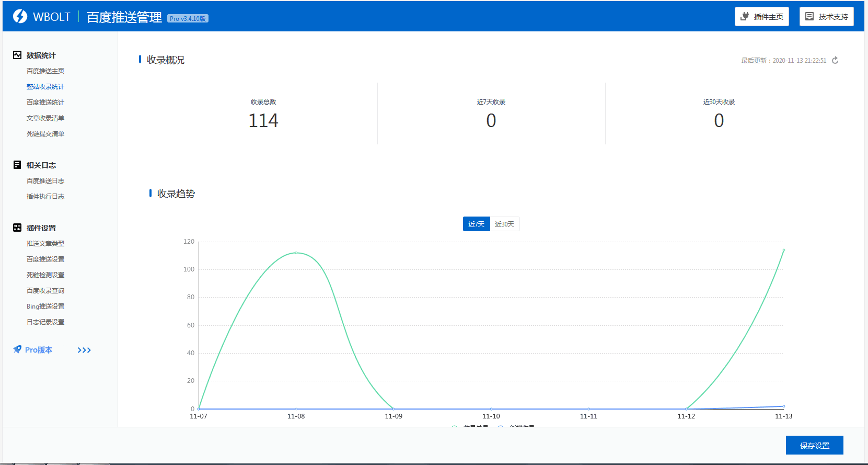The height and width of the screenshot is (465, 868).
Task: Open 百度推送主页 in the sidebar
Action: point(45,71)
